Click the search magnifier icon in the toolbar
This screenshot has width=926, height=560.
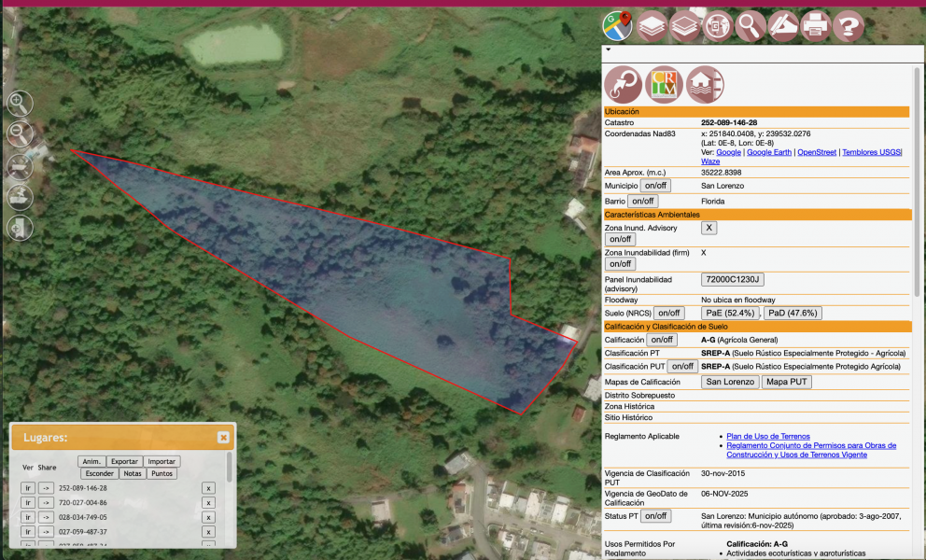click(x=750, y=25)
